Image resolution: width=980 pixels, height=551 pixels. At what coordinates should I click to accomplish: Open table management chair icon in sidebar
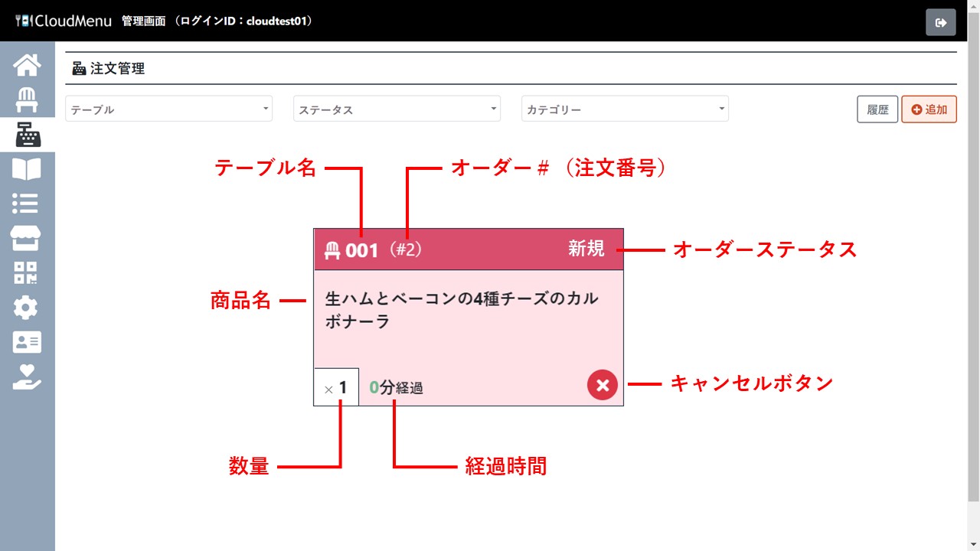[x=27, y=100]
